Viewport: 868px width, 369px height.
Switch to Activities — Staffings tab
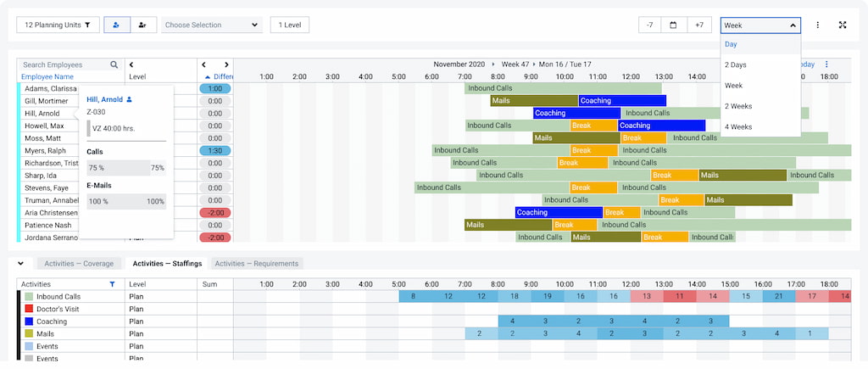click(x=167, y=264)
